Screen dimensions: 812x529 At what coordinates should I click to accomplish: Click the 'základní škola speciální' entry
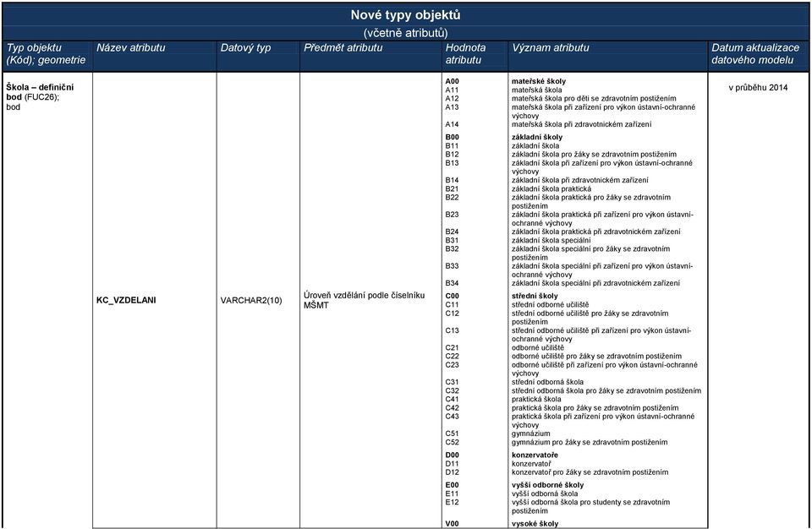click(551, 240)
